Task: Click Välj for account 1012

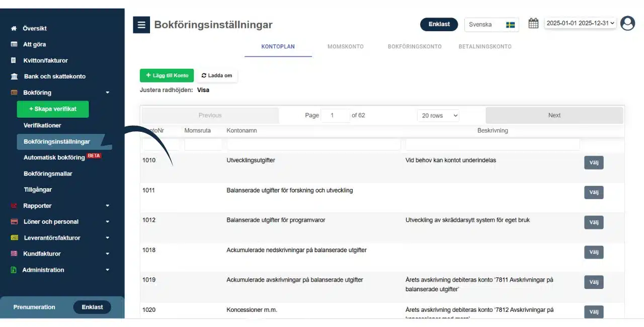Action: pos(594,222)
